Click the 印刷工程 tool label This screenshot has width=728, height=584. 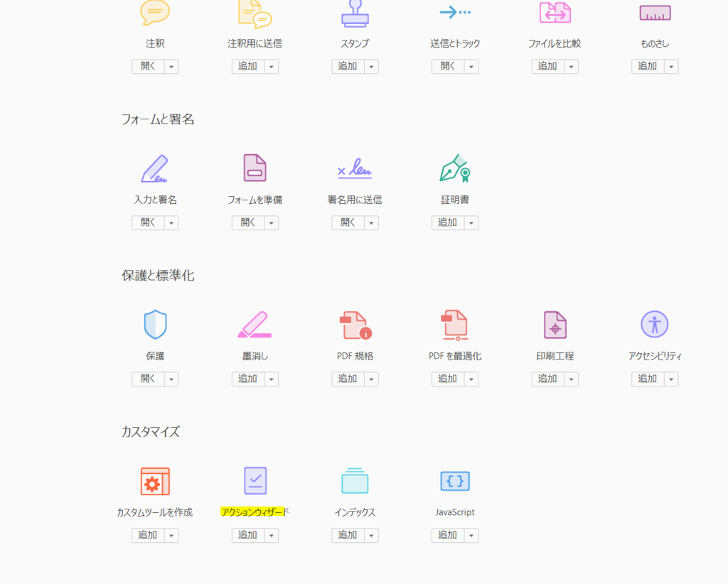click(x=555, y=356)
